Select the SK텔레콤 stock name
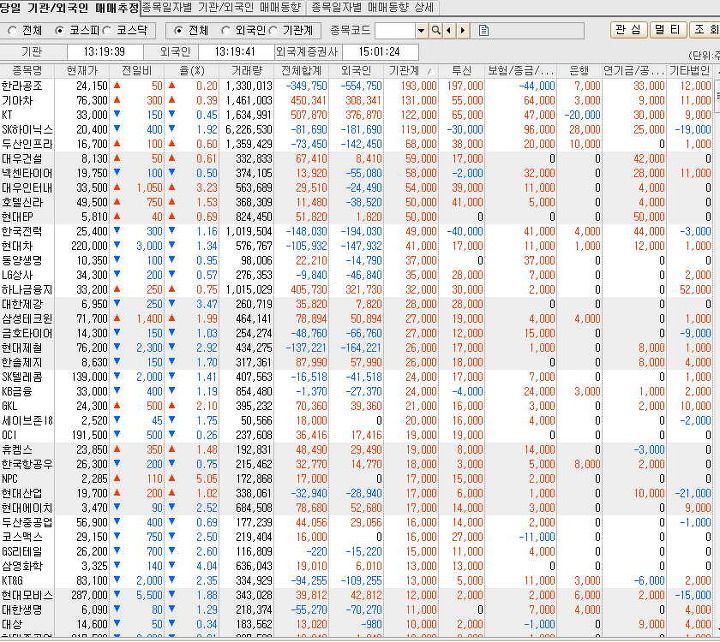The image size is (720, 642). pyautogui.click(x=22, y=377)
